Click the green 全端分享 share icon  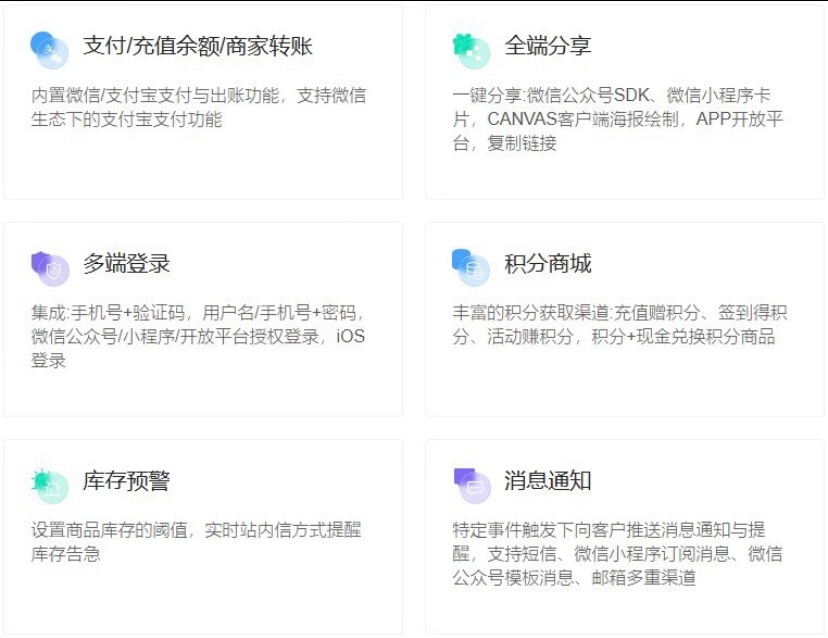[x=470, y=49]
